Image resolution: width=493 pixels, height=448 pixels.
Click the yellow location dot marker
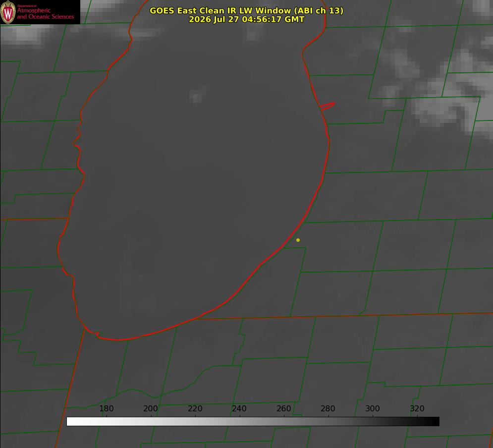298,240
